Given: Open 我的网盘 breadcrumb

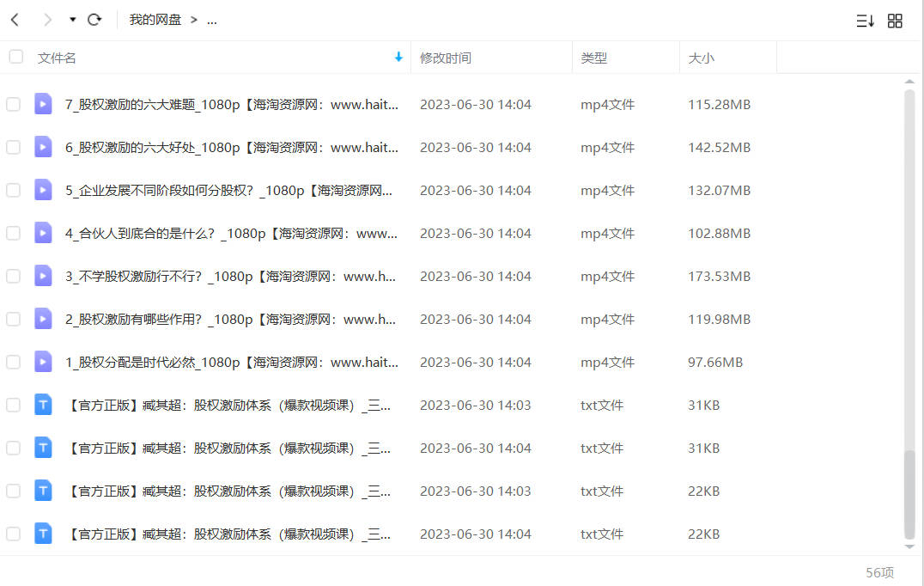Looking at the screenshot, I should (x=155, y=20).
